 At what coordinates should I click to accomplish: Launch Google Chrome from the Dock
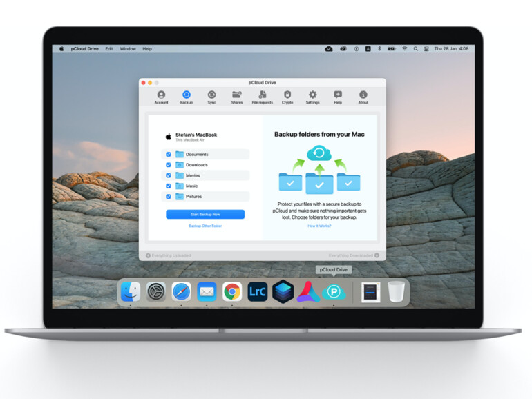click(x=232, y=291)
